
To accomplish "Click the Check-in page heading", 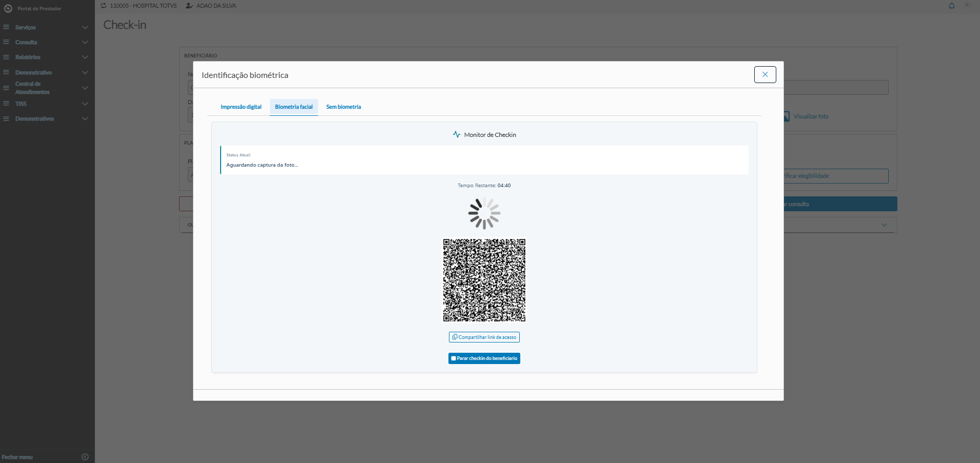I will click(125, 25).
